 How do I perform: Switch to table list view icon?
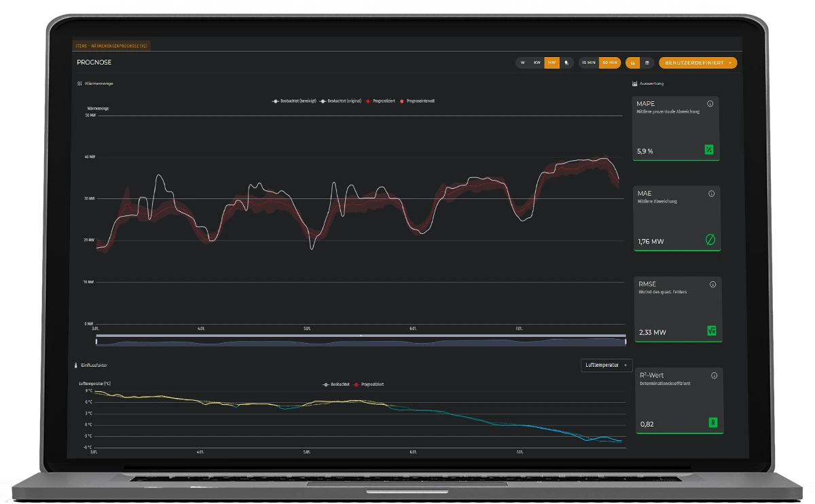coord(647,62)
